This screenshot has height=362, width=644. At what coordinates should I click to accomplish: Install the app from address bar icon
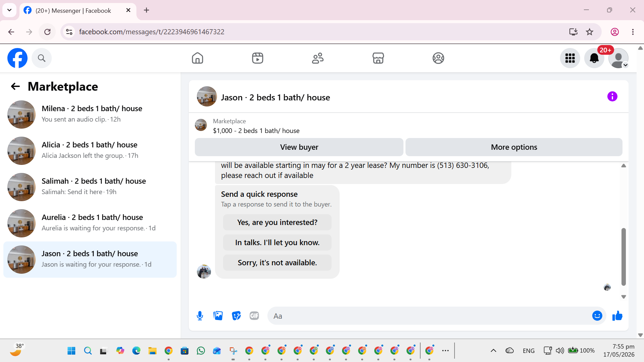pos(573,32)
